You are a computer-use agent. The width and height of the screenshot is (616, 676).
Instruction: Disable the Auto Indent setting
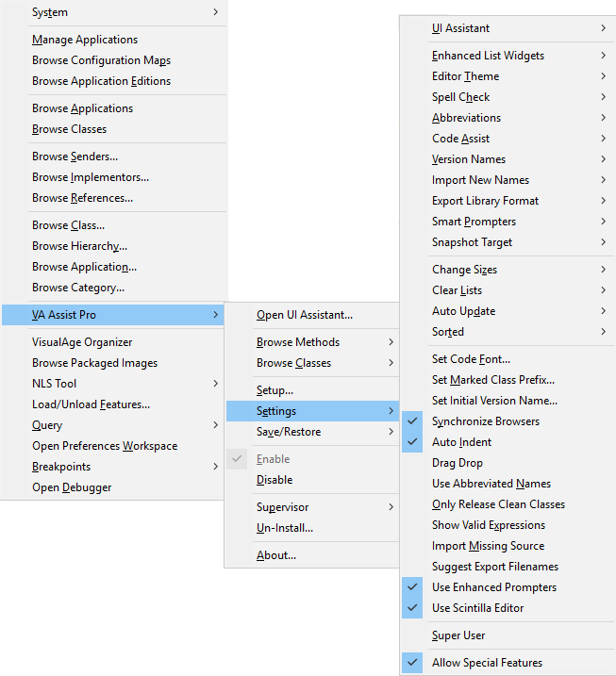tap(461, 442)
